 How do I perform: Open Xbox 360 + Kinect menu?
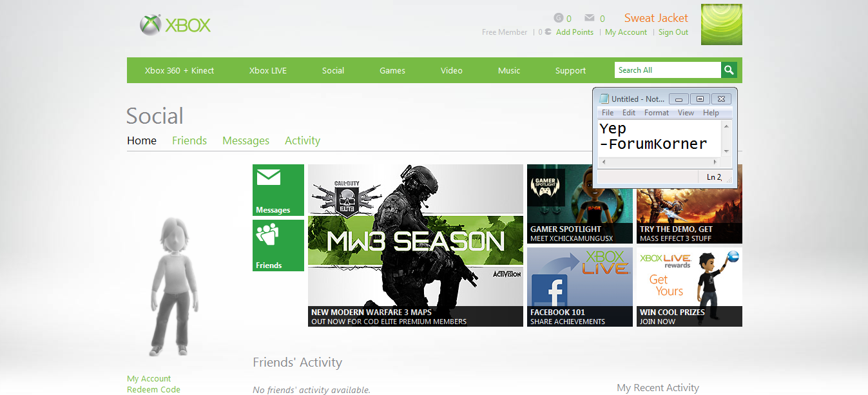[179, 71]
